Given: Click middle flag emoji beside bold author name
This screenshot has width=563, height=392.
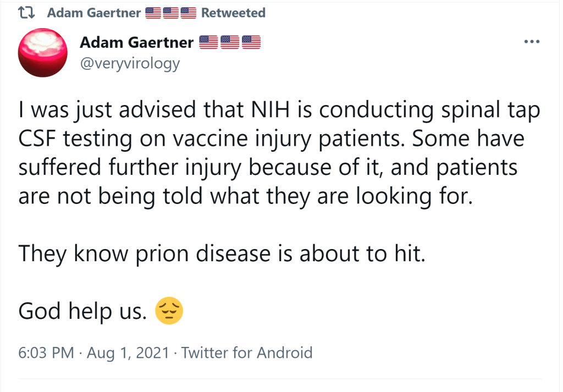Looking at the screenshot, I should (x=229, y=42).
